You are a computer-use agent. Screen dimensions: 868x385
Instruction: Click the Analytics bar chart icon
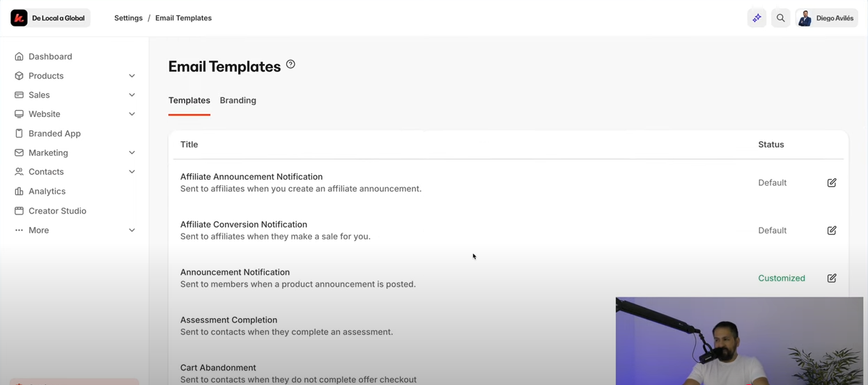(19, 191)
